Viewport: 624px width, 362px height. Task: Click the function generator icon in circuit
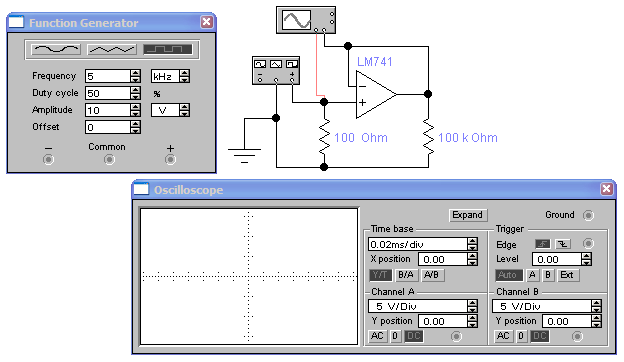276,70
